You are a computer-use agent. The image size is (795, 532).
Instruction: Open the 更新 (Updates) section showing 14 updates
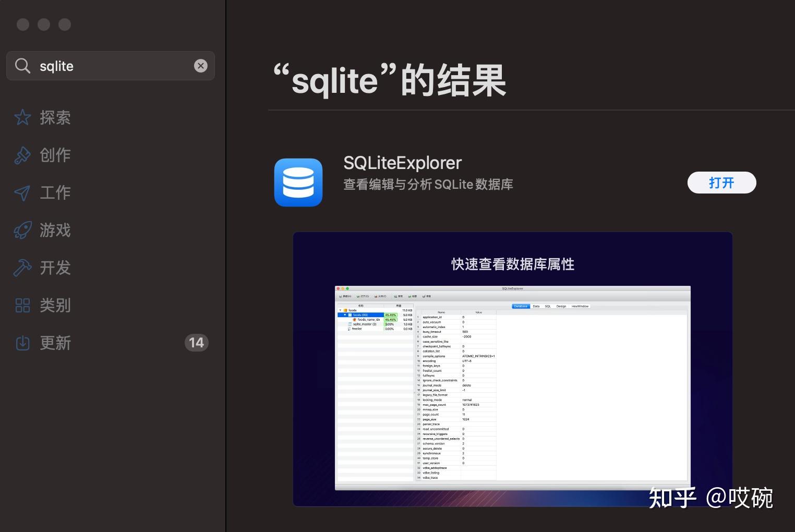coord(55,343)
